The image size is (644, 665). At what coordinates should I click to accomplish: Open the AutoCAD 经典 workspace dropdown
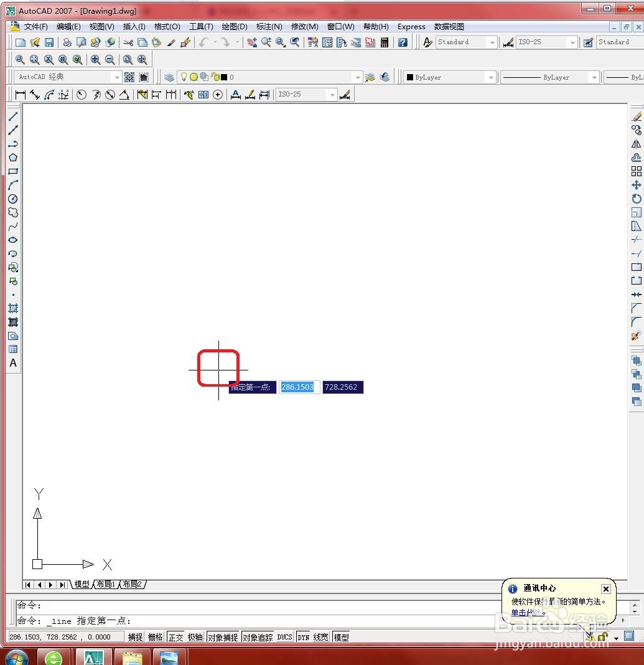[117, 77]
